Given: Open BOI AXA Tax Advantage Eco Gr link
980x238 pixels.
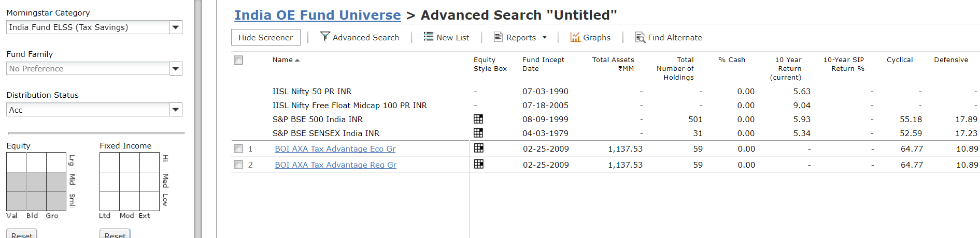Looking at the screenshot, I should click(335, 148).
